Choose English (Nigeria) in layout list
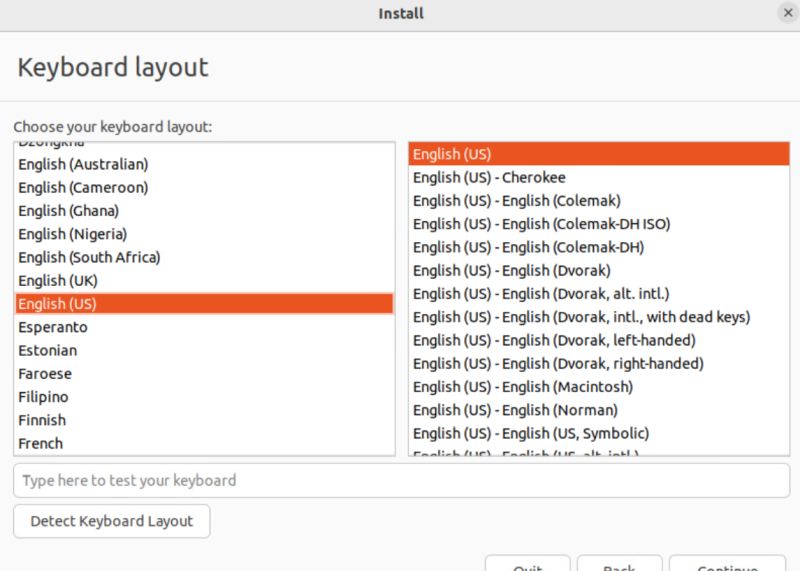800x571 pixels. [204, 234]
